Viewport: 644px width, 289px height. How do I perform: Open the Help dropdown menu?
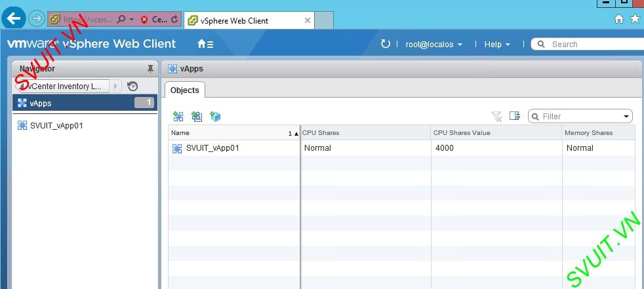(497, 45)
